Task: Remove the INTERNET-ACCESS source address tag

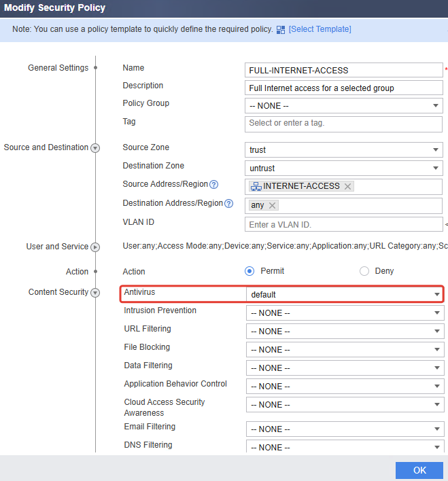Action: 347,186
